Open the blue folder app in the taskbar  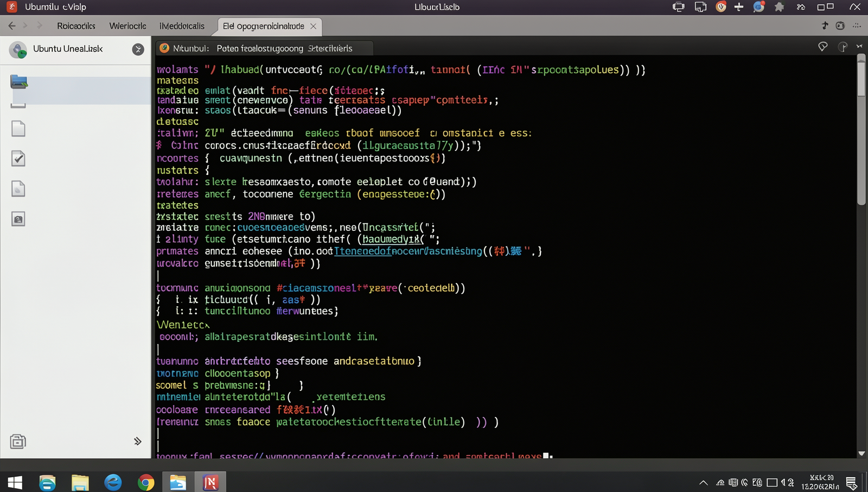[x=178, y=482]
